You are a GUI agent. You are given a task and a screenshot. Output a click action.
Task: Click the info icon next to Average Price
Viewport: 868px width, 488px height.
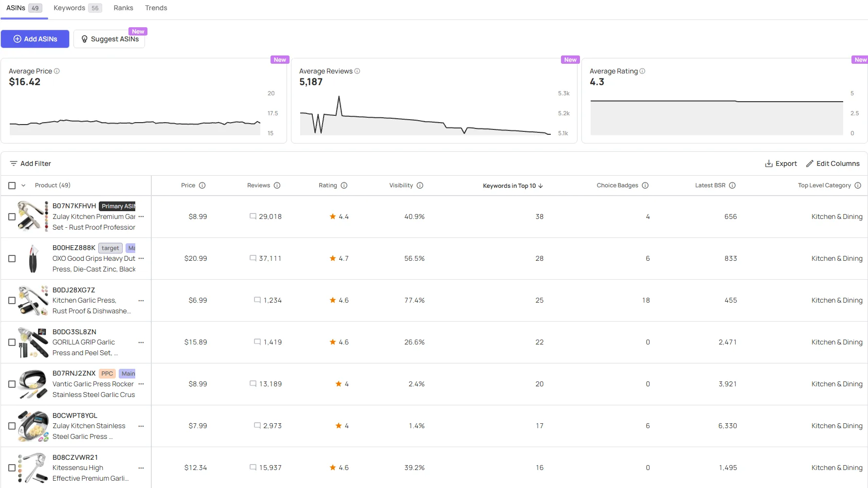[57, 71]
